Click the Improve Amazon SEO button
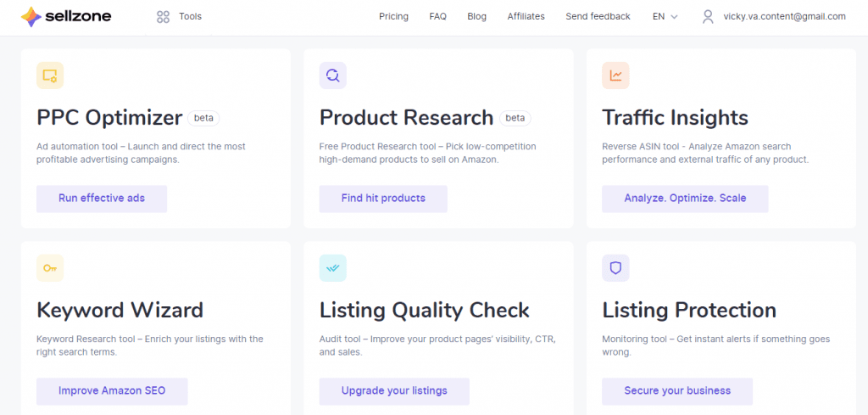868x415 pixels. 113,391
